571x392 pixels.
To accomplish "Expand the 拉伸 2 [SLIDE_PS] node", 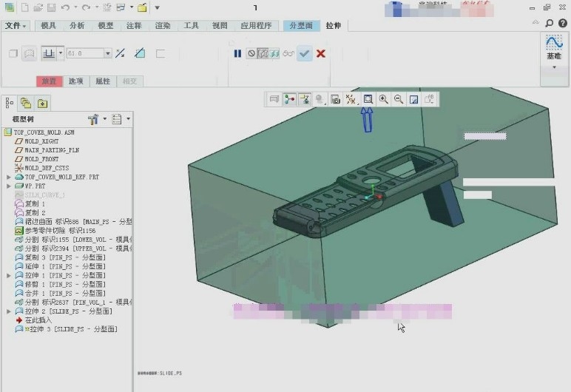I will [x=9, y=311].
